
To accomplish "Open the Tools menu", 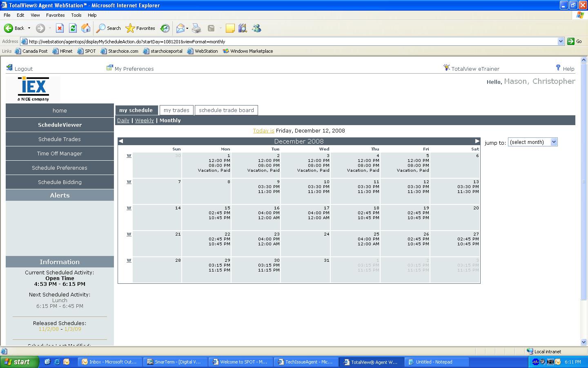I will [x=76, y=15].
